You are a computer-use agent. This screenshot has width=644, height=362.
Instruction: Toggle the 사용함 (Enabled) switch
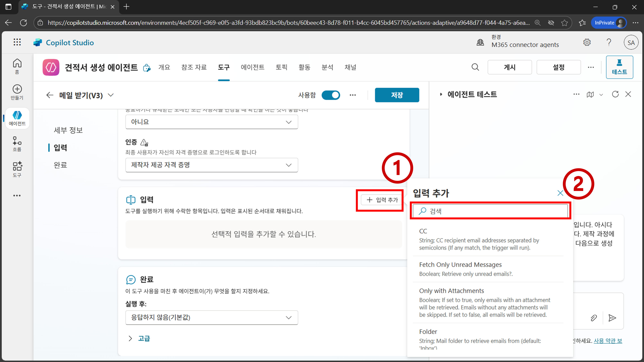(331, 95)
